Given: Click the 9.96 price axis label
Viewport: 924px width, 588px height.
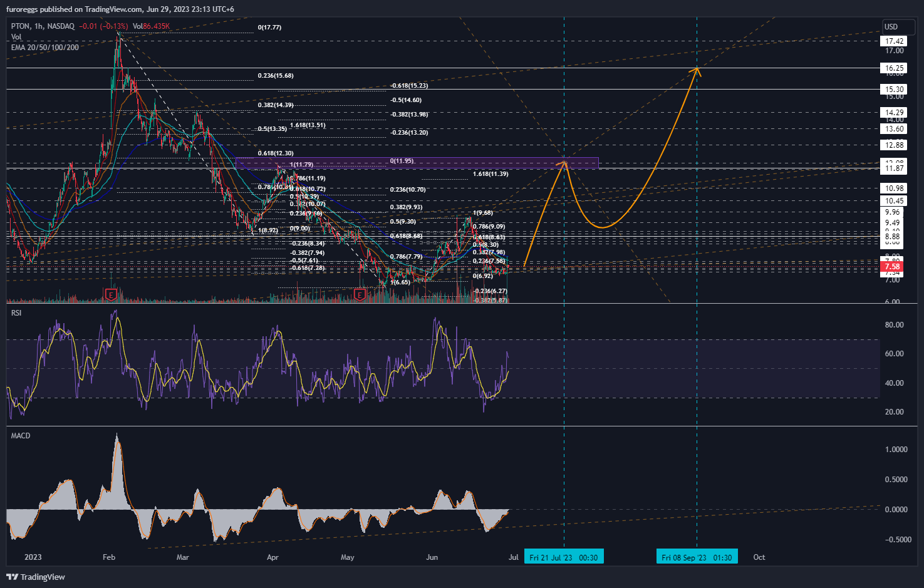Looking at the screenshot, I should [x=893, y=212].
